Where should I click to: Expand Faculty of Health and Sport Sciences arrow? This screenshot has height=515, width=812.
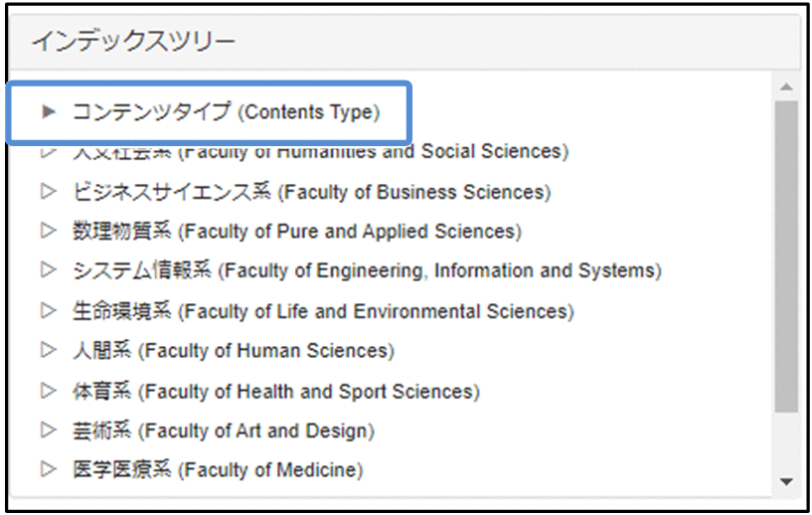click(x=48, y=391)
